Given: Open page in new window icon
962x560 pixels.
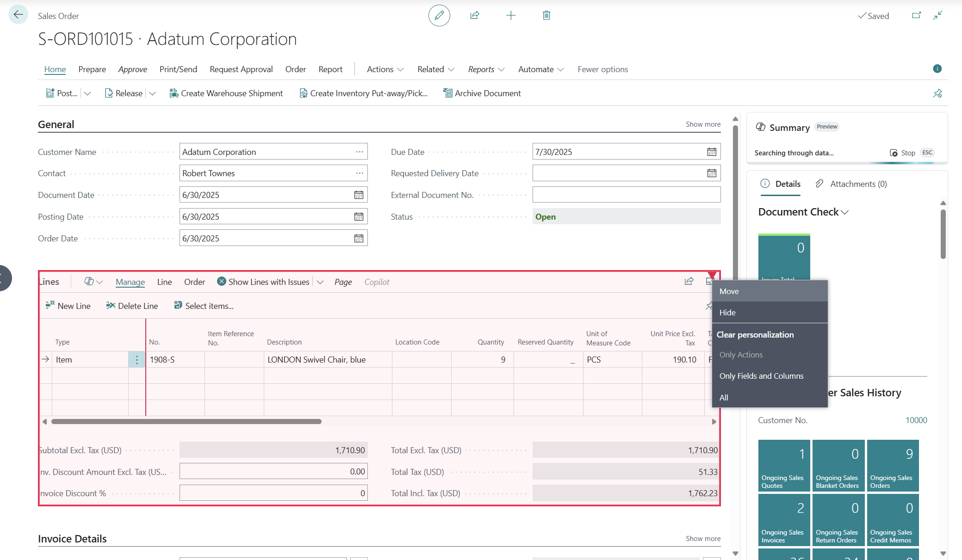Looking at the screenshot, I should (916, 15).
